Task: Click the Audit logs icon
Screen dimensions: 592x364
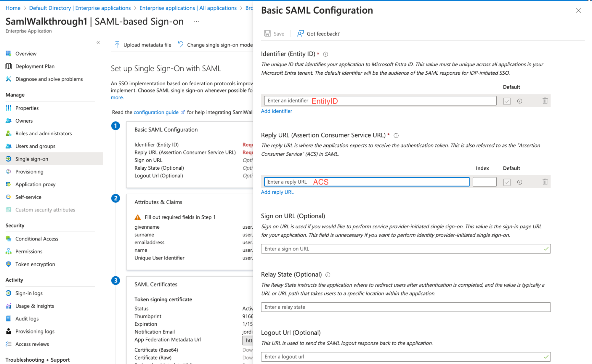Action: coord(8,319)
